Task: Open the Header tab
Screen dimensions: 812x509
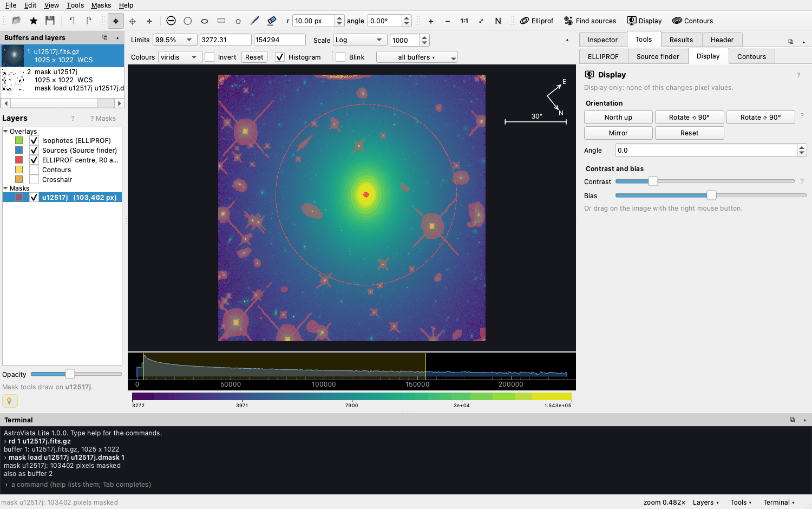Action: [722, 40]
